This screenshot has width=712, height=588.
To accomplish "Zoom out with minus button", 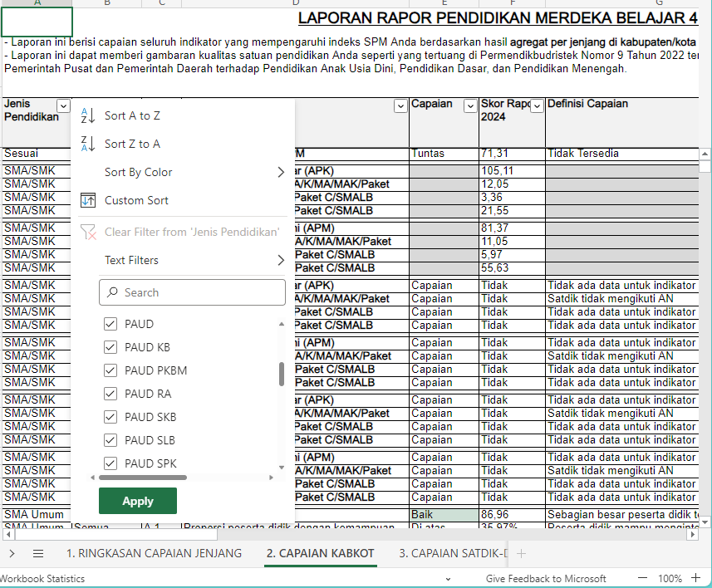I will (x=642, y=578).
